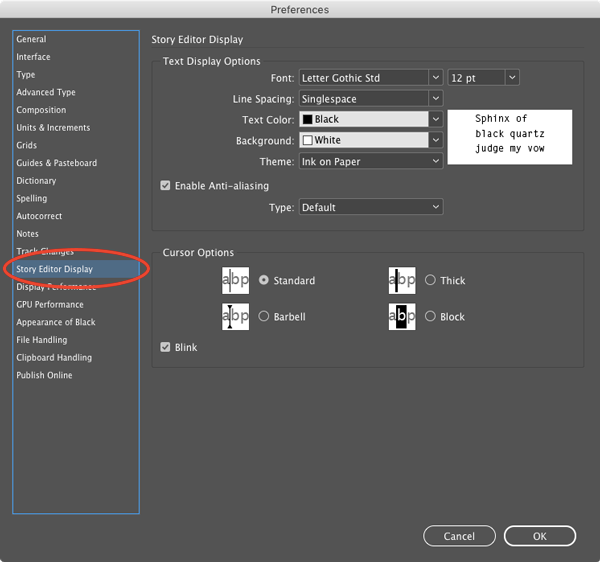Viewport: 600px width, 562px height.
Task: Select the Block cursor radio button
Action: (430, 316)
